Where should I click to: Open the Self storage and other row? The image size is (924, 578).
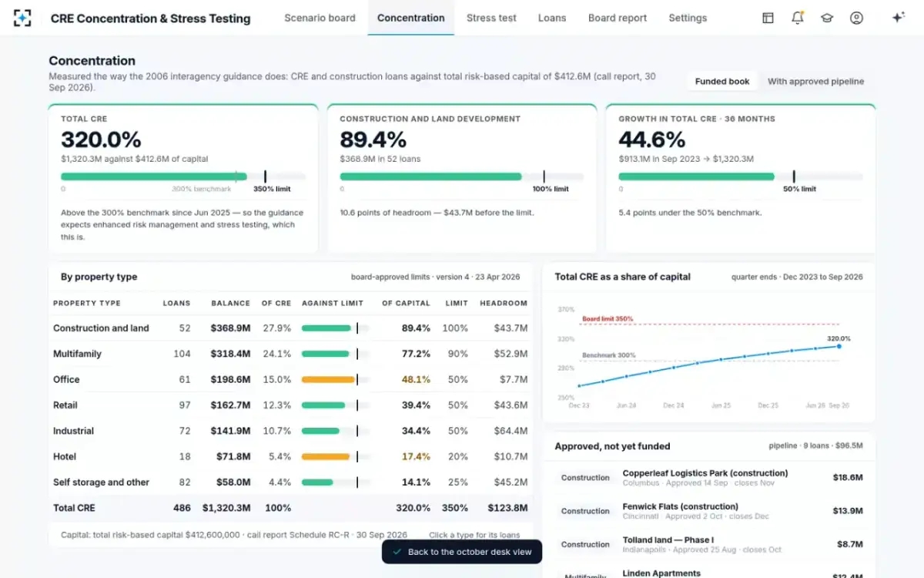[x=290, y=482]
